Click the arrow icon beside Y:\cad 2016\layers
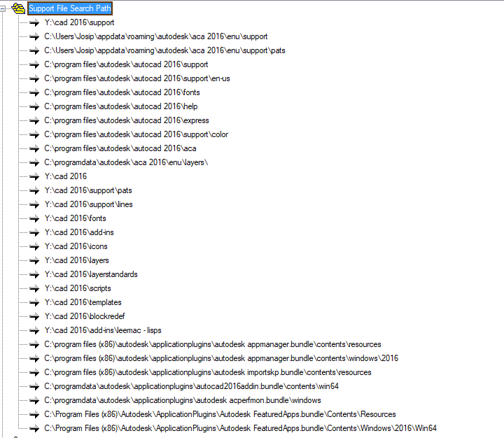The width and height of the screenshot is (504, 438). (34, 260)
